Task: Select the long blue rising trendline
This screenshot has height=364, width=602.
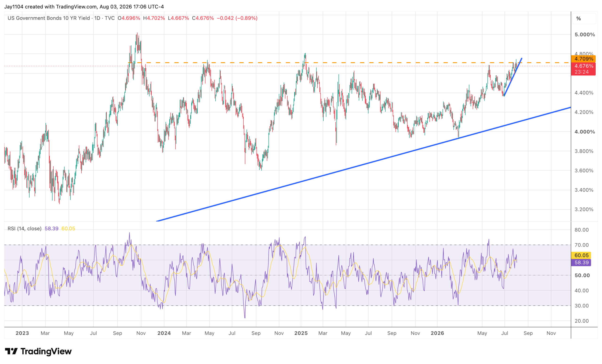Action: tap(364, 164)
